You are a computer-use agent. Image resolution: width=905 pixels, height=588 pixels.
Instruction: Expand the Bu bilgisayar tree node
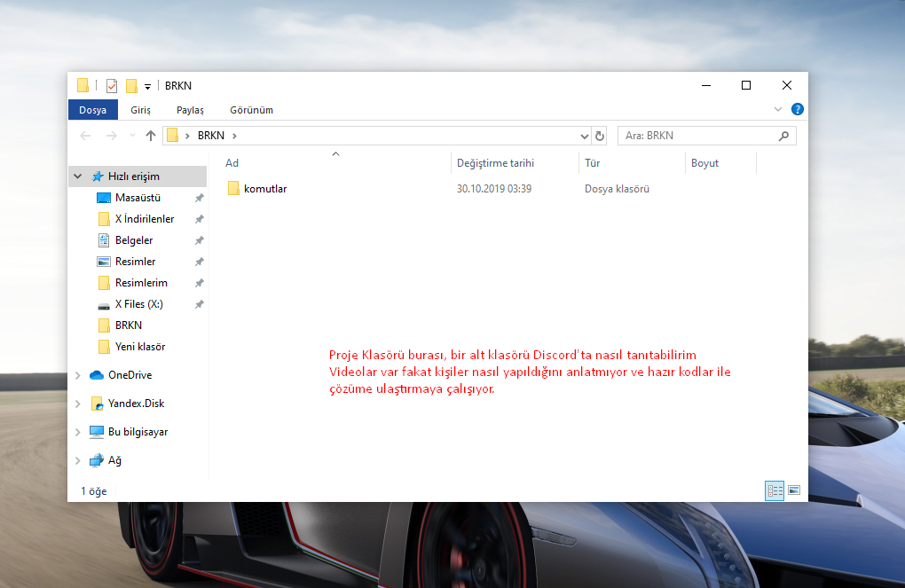78,432
